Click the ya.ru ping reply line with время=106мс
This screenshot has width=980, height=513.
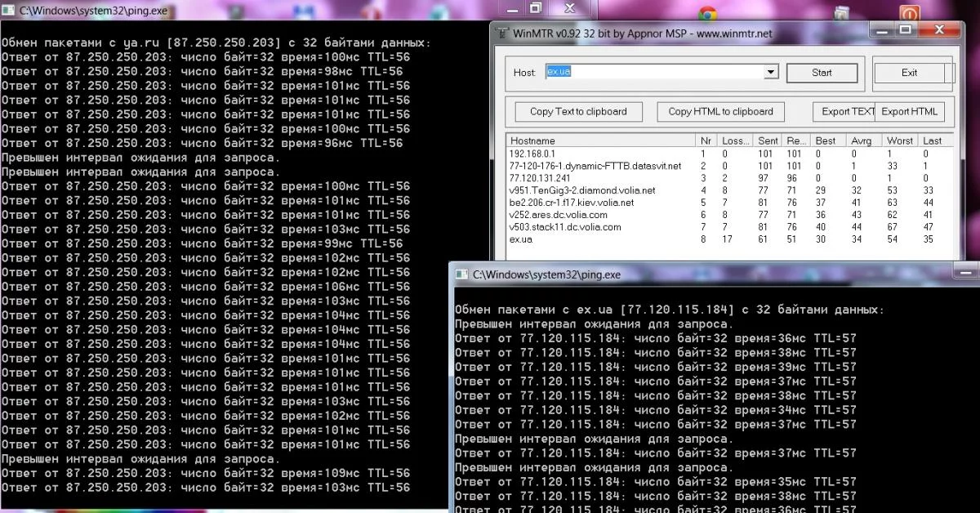(206, 287)
